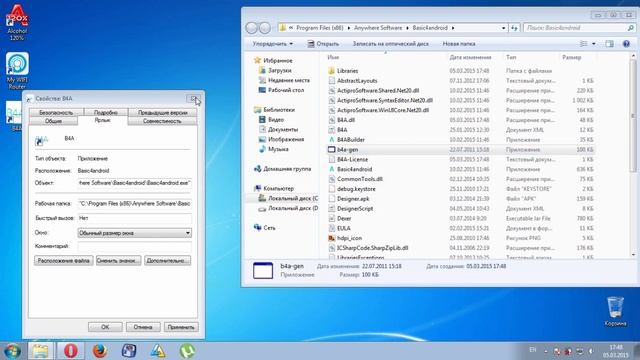This screenshot has width=640, height=360.
Task: Select the Libraries folder icon in the file list
Action: click(x=331, y=71)
